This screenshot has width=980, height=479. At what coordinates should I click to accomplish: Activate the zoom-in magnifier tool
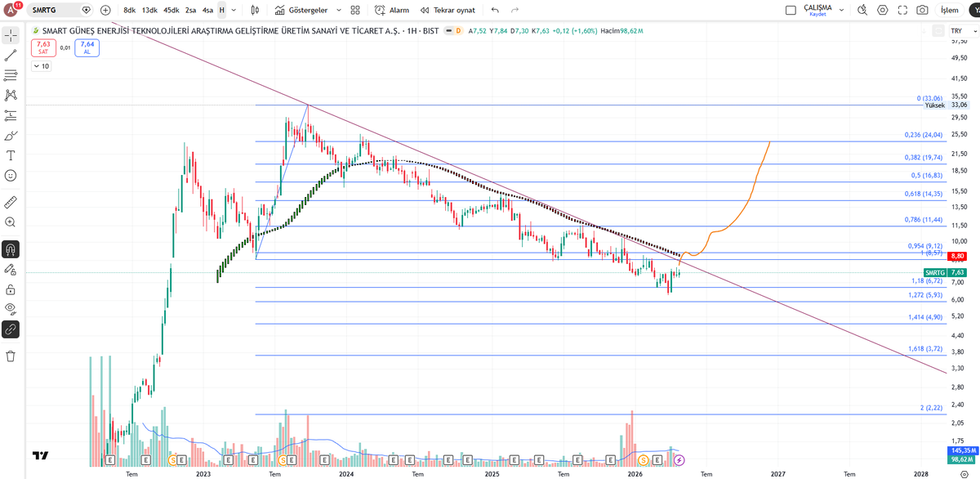click(x=11, y=222)
